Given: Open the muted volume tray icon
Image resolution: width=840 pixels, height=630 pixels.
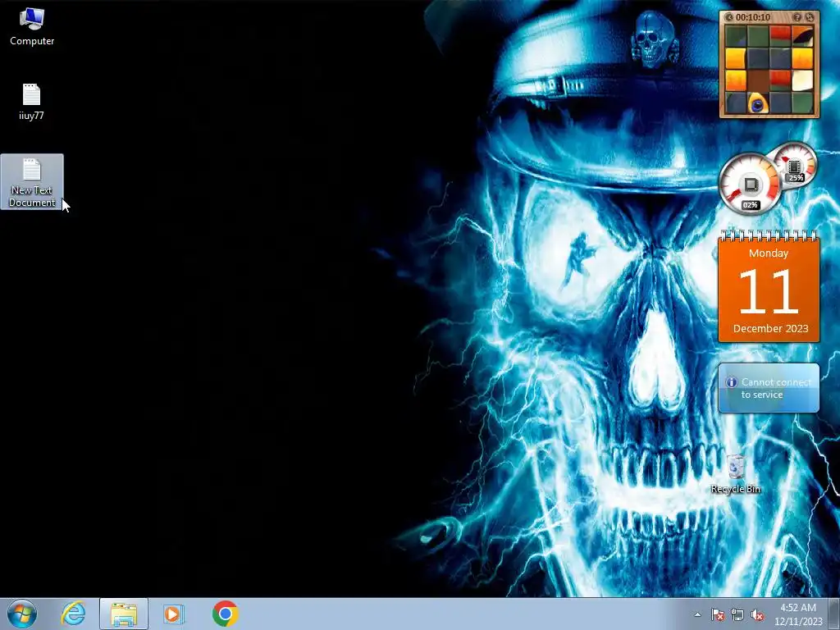Looking at the screenshot, I should [757, 615].
